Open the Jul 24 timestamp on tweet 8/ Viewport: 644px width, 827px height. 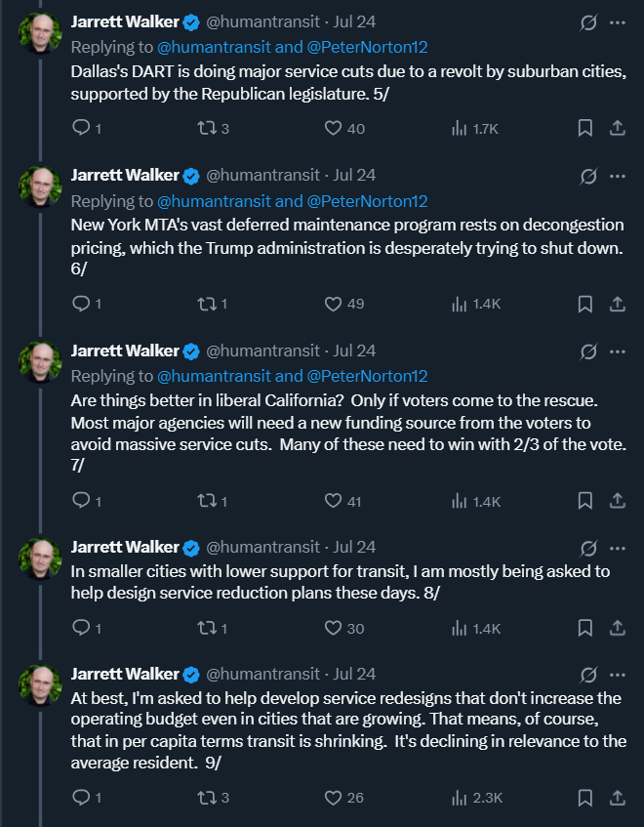click(355, 548)
